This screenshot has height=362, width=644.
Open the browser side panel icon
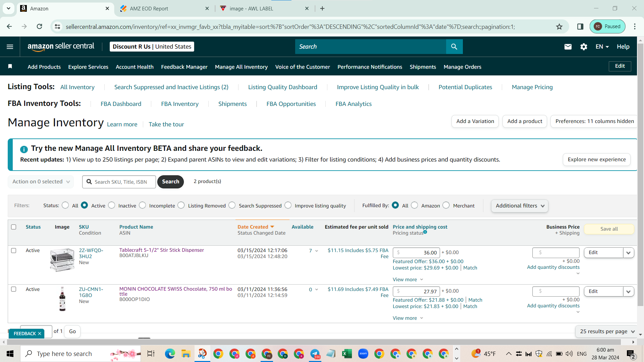tap(580, 26)
